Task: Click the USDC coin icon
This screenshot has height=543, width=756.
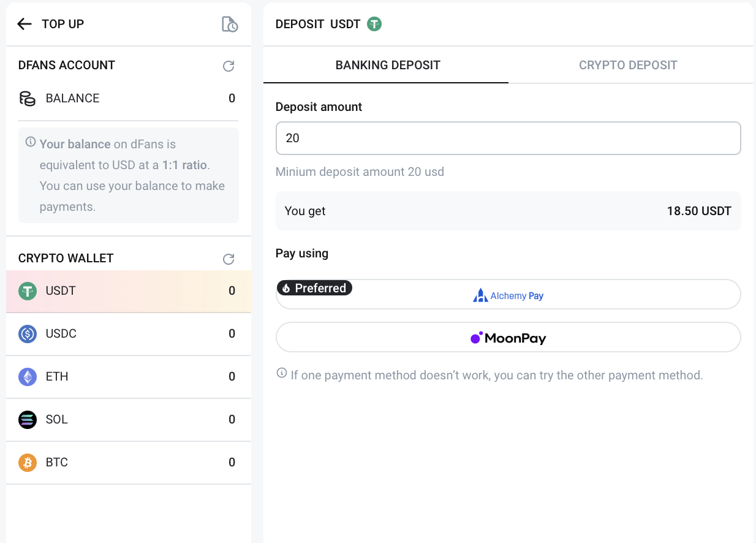Action: click(x=28, y=334)
